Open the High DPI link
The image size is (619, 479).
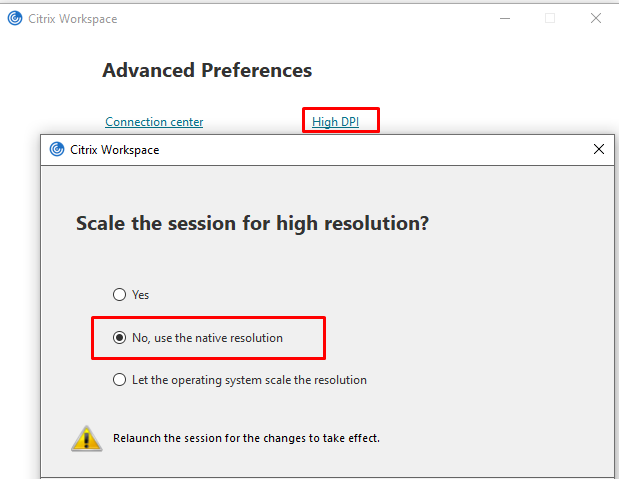[x=334, y=122]
